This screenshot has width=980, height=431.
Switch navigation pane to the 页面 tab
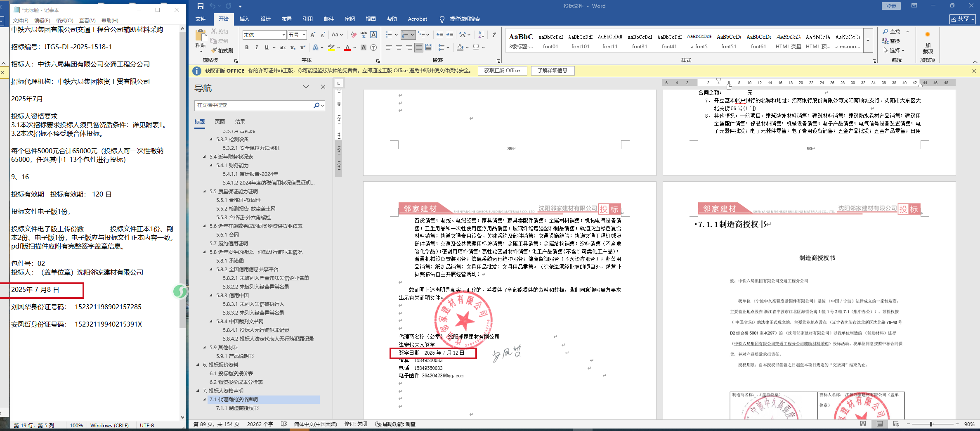coord(220,122)
